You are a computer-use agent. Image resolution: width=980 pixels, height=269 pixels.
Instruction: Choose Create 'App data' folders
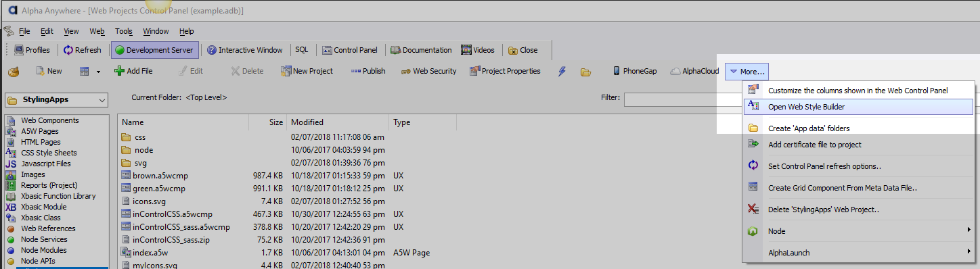[858, 128]
